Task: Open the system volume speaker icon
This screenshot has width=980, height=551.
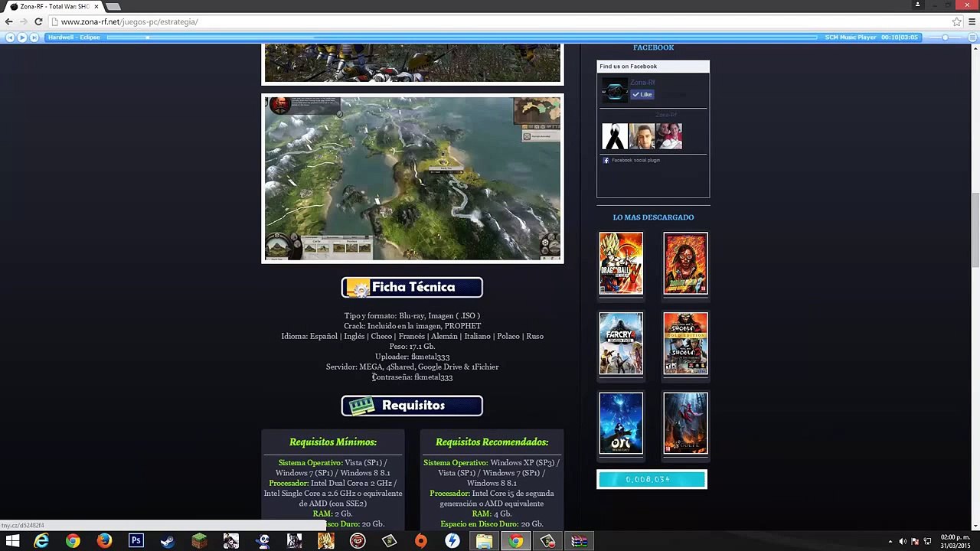Action: coord(903,542)
